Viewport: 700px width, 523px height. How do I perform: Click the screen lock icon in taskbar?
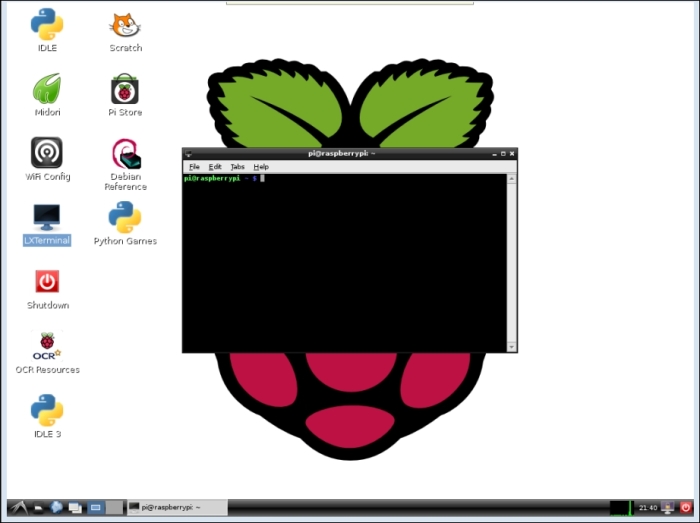[668, 507]
